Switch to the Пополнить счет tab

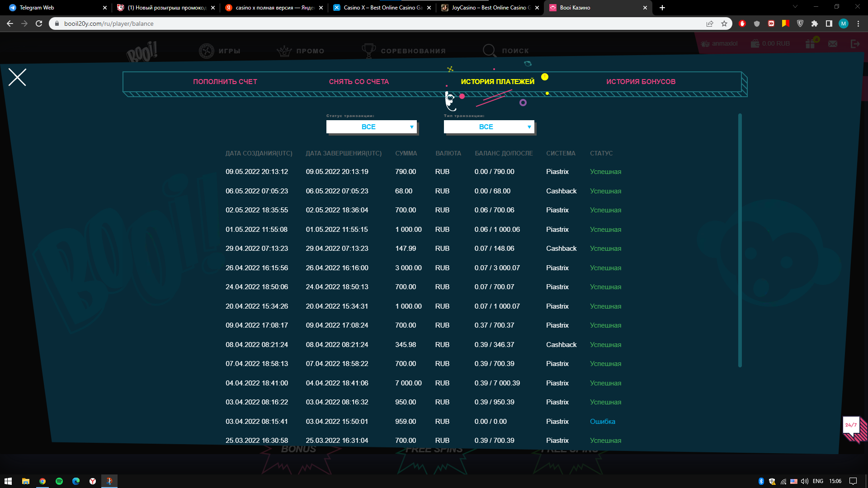(x=225, y=82)
